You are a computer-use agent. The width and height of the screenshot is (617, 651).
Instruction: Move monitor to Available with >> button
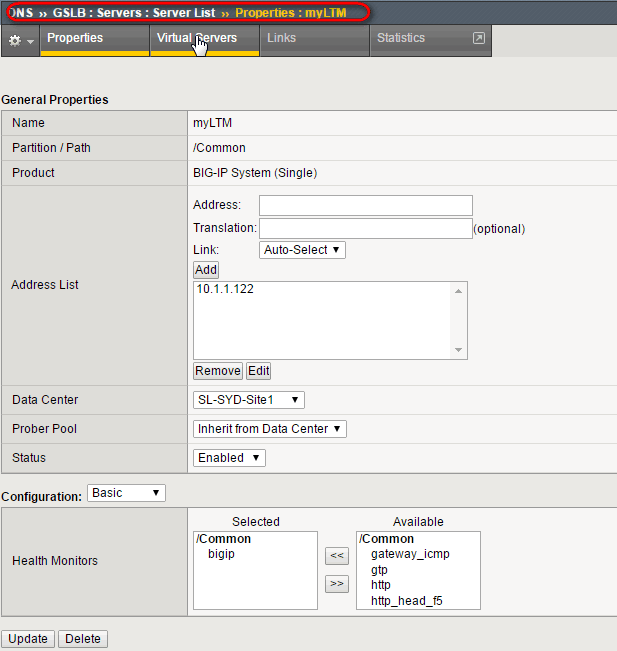point(337,583)
